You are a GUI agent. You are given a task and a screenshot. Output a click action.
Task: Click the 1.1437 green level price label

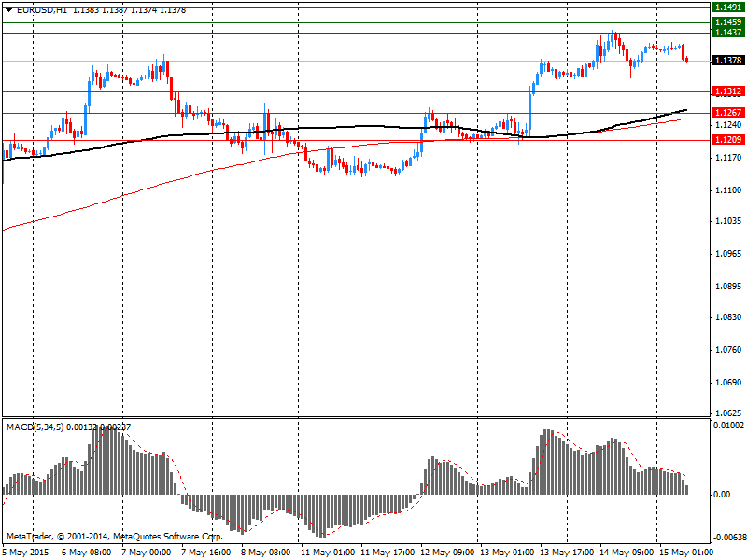[x=728, y=33]
